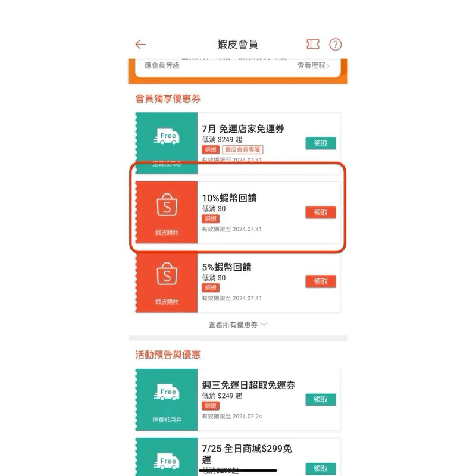
Task: Tap the 銅蝦 tag on 週三免運日超取免運券
Action: point(211,406)
